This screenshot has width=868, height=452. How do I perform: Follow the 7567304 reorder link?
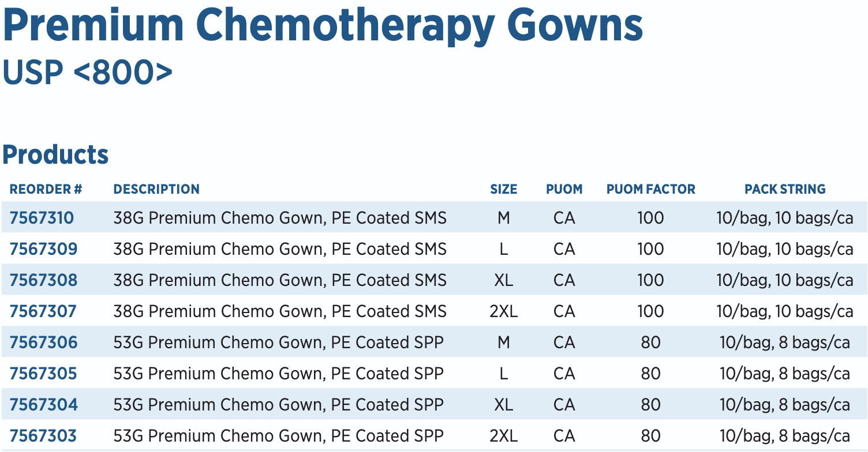pos(43,405)
